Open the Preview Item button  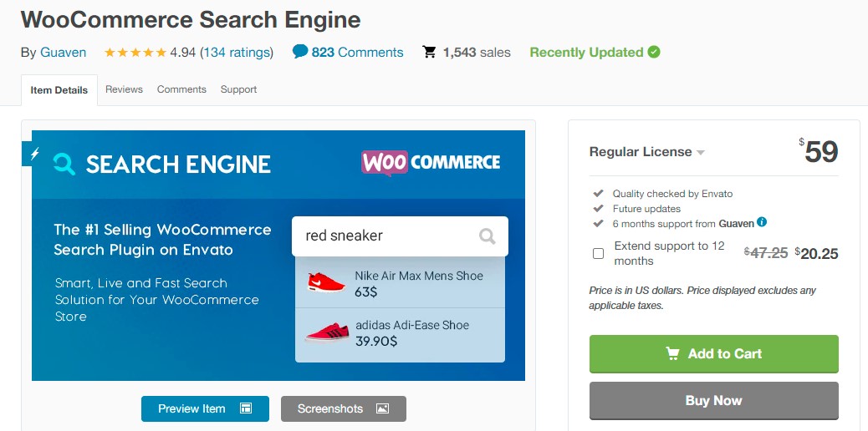click(205, 408)
